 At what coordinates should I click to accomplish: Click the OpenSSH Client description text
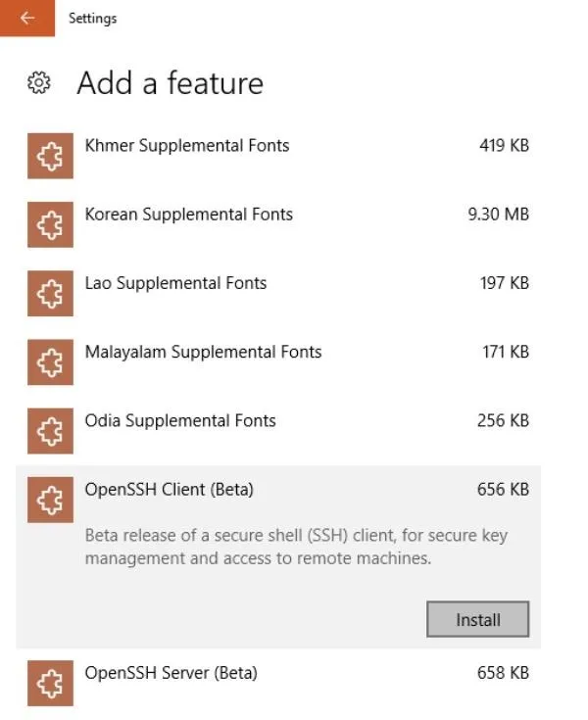296,547
